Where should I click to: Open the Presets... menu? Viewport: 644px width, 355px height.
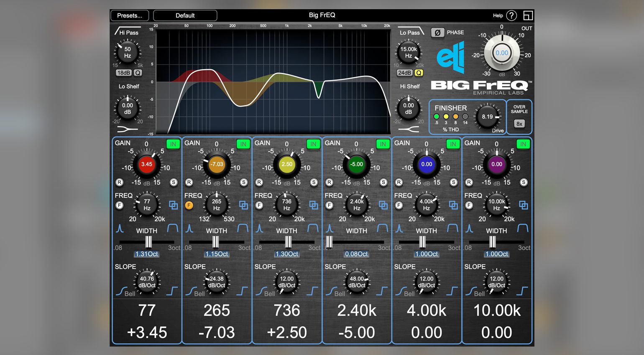[130, 15]
